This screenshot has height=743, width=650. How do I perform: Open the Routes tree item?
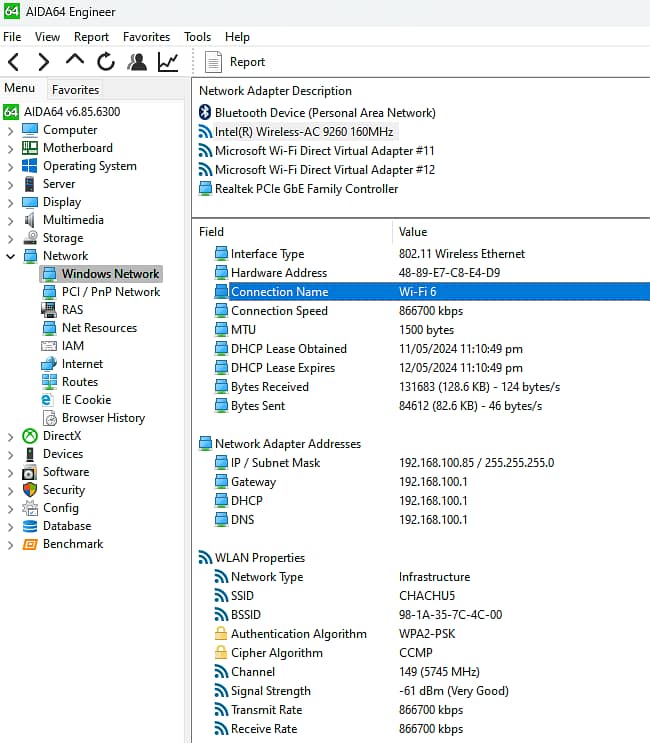tap(70, 382)
